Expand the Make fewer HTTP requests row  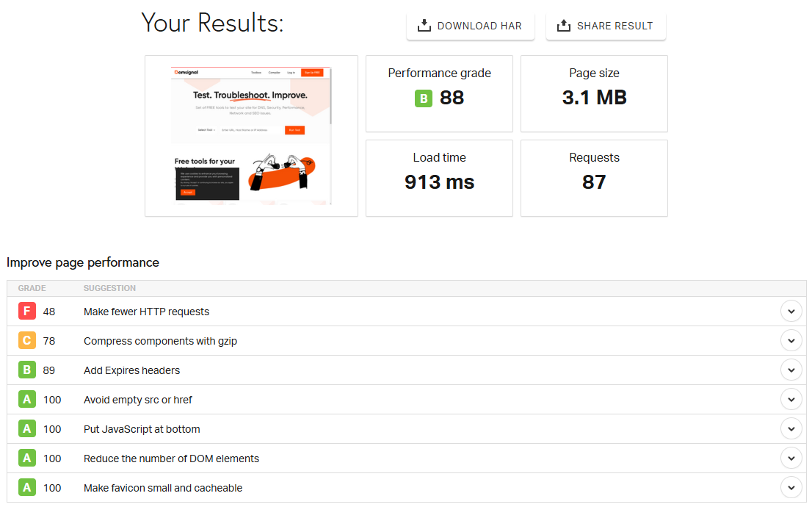[791, 312]
